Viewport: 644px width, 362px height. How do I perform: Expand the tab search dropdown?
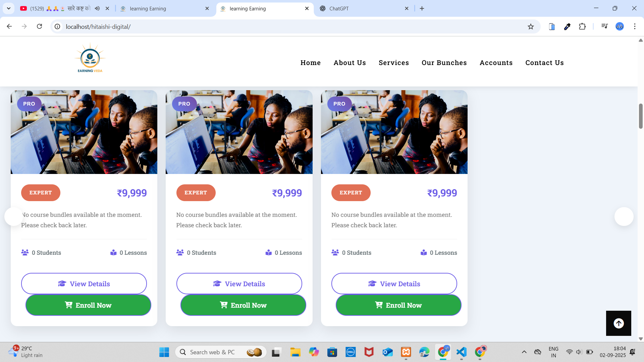coord(9,8)
